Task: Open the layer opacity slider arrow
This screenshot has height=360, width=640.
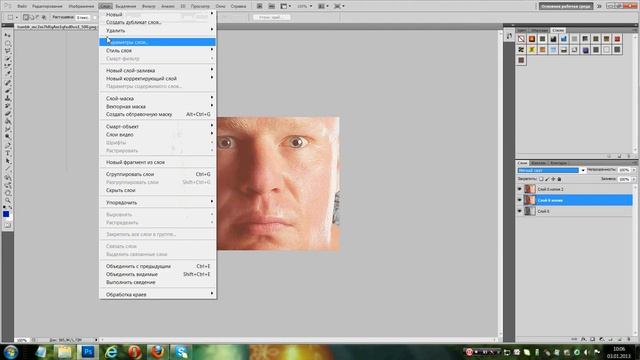Action: tap(634, 170)
